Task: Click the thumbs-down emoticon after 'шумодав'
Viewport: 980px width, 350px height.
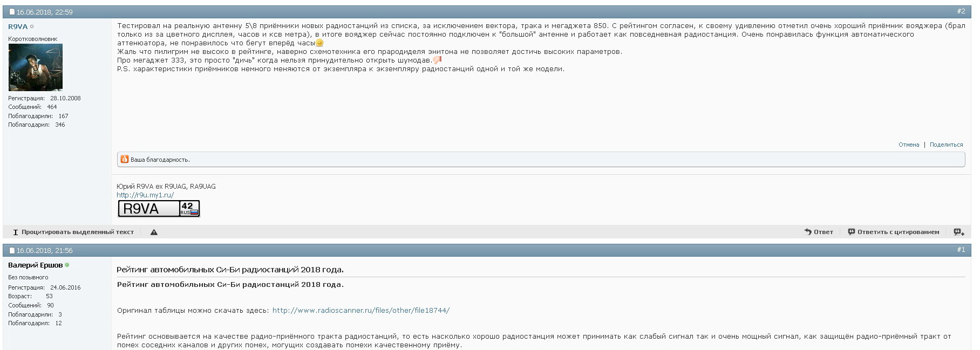Action: tap(437, 60)
